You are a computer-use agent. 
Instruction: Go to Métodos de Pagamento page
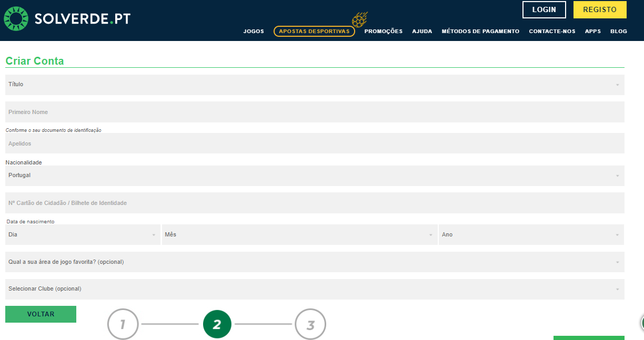(480, 32)
